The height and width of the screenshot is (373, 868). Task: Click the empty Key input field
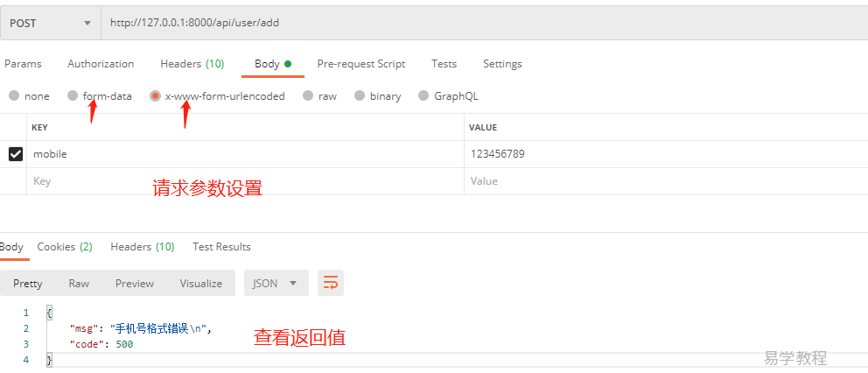(245, 181)
